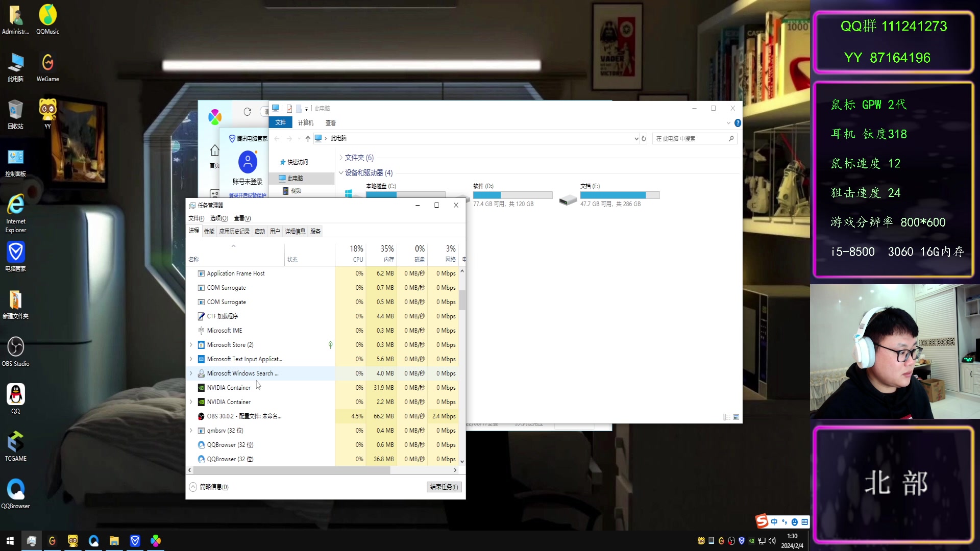Open QQMusic desktop icon

click(47, 19)
